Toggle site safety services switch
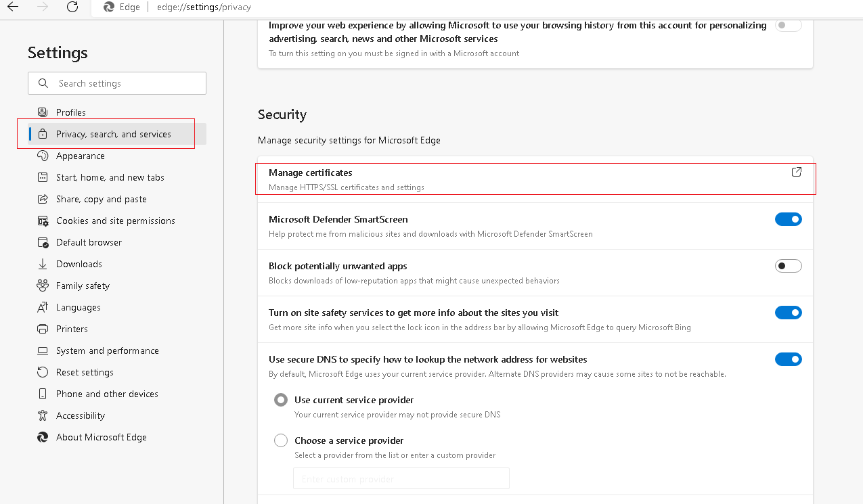Image resolution: width=863 pixels, height=504 pixels. click(x=789, y=313)
